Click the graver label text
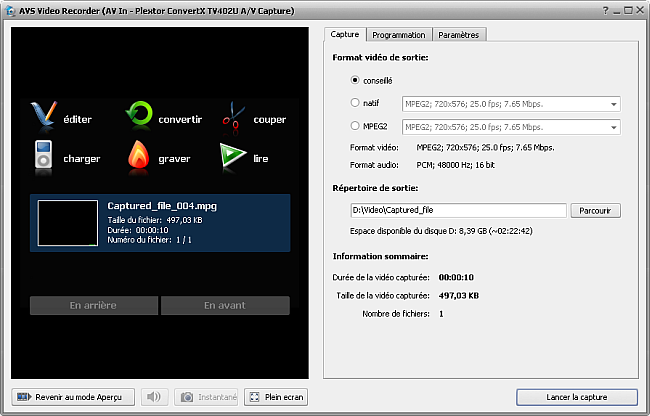The height and width of the screenshot is (416, 650). (174, 159)
